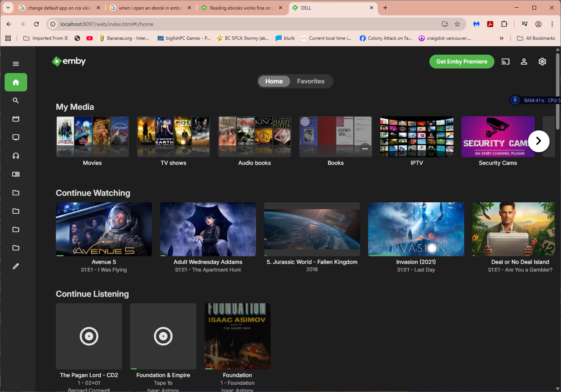Open the Bananas.org bookmark
Image resolution: width=561 pixels, height=392 pixels.
124,38
